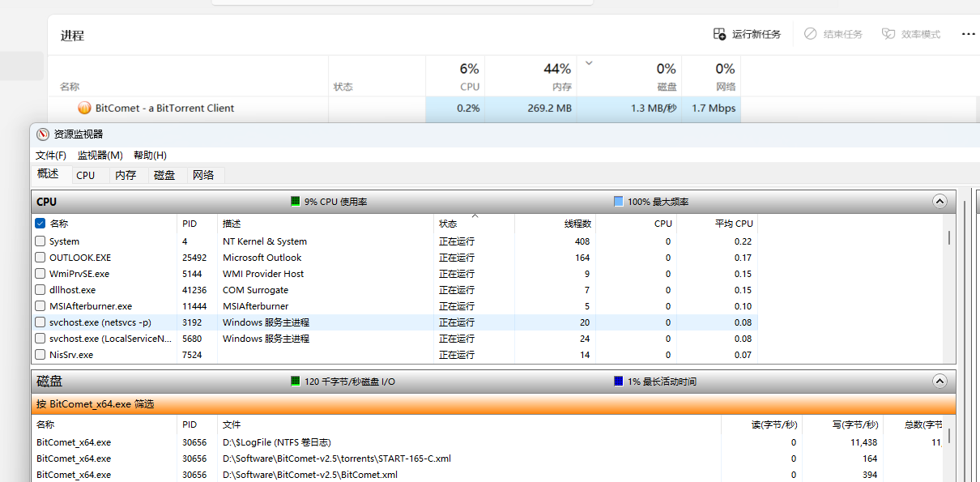Sort Task Manager by 状态 column
This screenshot has height=482, width=980.
377,76
